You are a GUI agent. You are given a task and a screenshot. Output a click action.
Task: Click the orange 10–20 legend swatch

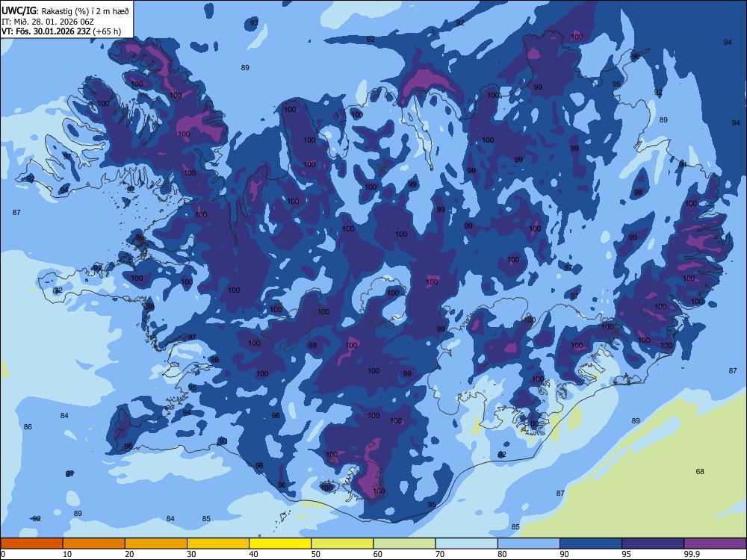point(94,544)
